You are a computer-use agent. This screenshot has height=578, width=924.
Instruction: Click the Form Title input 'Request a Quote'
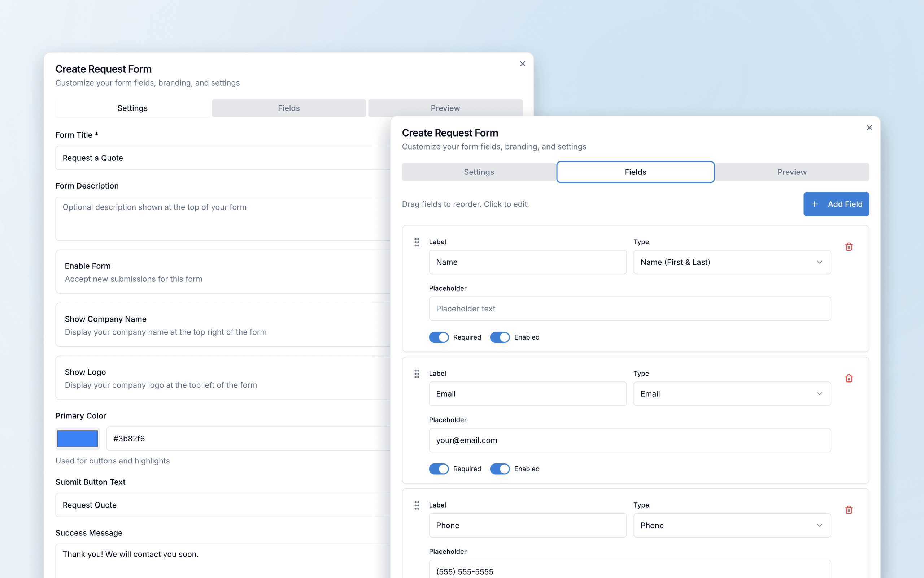[223, 158]
